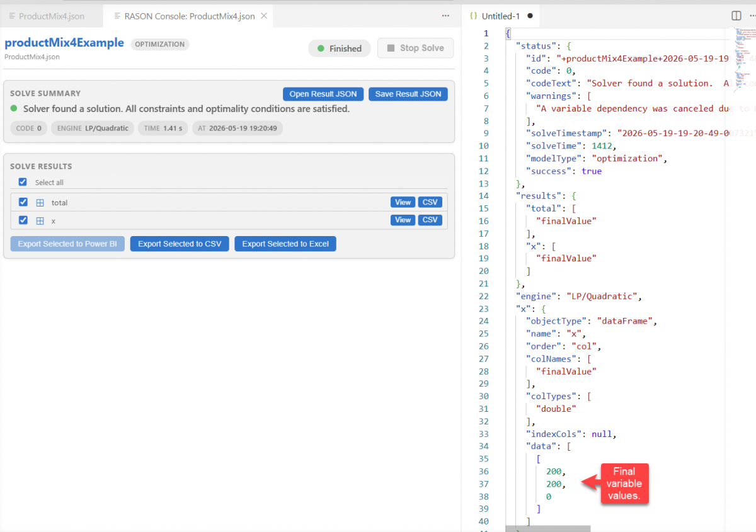Open more actions menu beside RASON Console tab
This screenshot has height=532, width=756.
pos(445,16)
